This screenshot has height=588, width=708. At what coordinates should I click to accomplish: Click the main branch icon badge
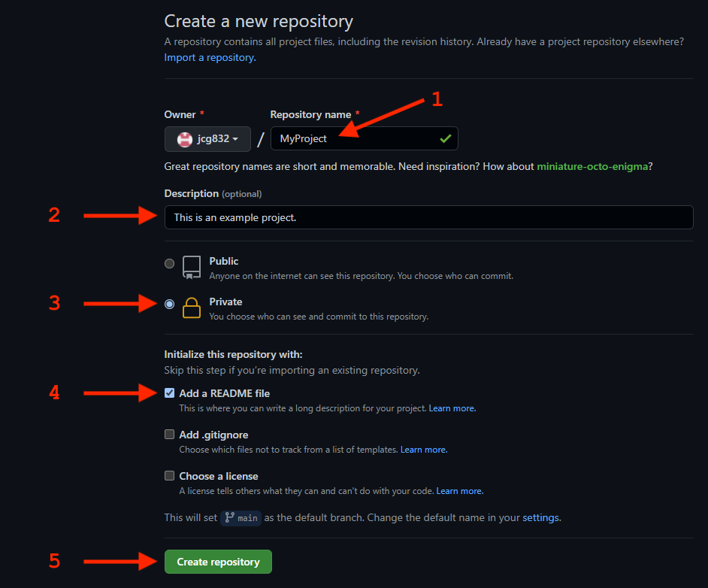tap(241, 517)
